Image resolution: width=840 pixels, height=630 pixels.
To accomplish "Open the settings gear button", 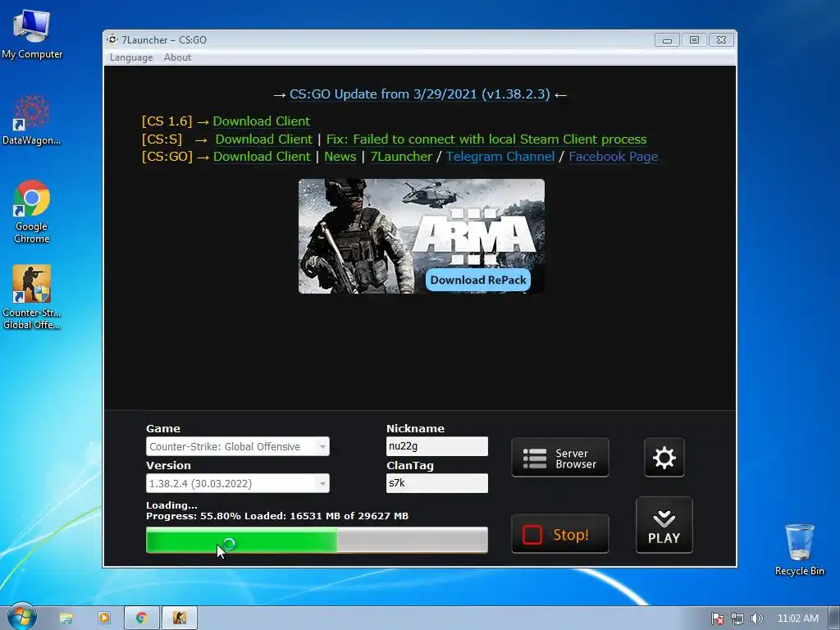I will point(664,458).
